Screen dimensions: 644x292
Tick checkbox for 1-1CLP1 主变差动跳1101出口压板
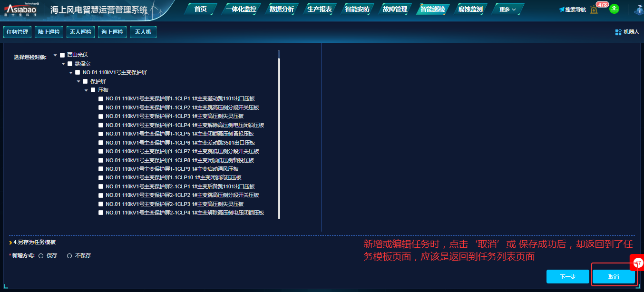pyautogui.click(x=101, y=99)
